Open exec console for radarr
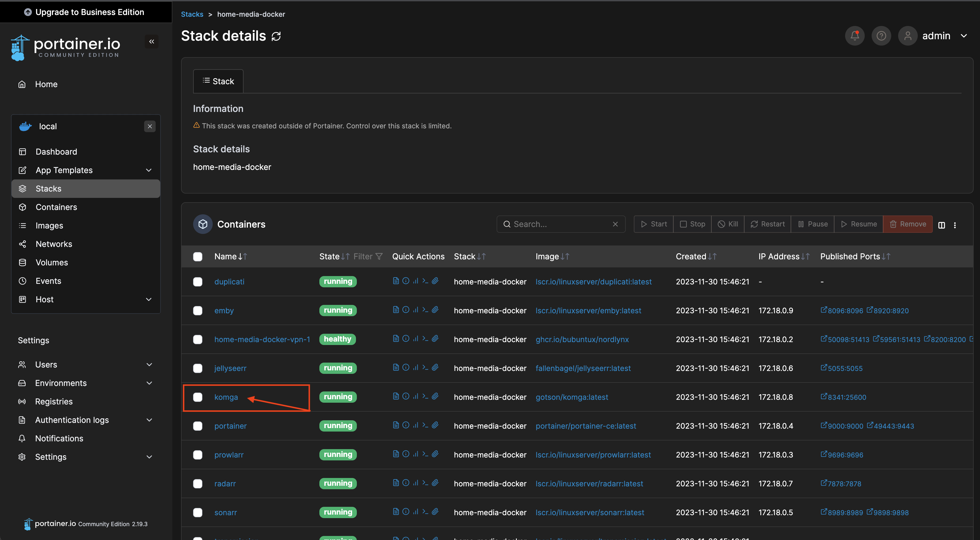 425,483
